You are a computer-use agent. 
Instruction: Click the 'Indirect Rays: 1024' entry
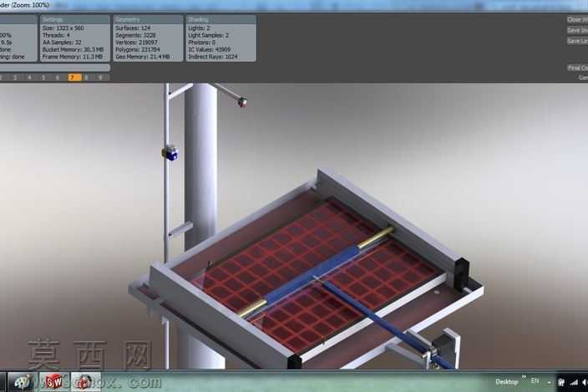pos(213,57)
